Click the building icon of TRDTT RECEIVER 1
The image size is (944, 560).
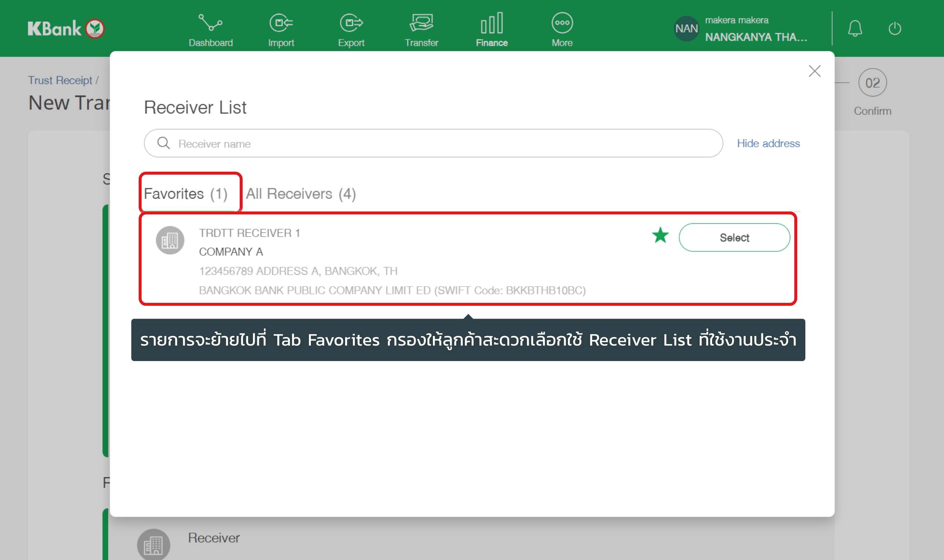pos(170,240)
